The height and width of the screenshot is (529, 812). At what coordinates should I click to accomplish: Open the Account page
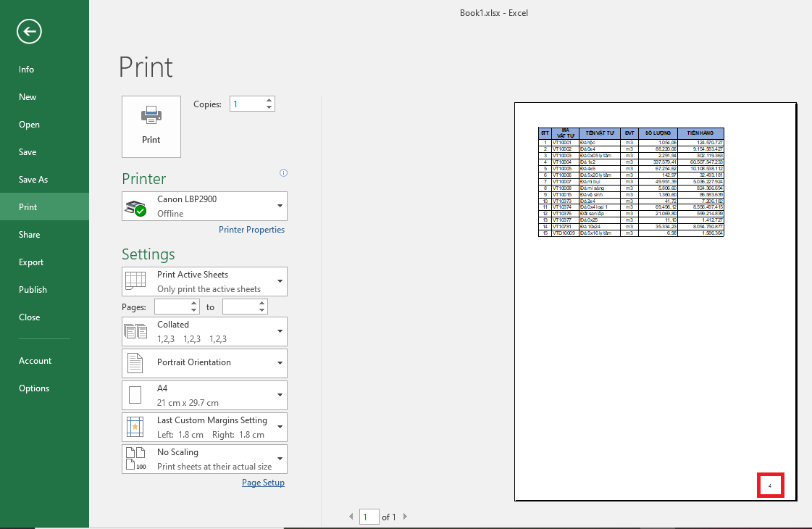44,361
